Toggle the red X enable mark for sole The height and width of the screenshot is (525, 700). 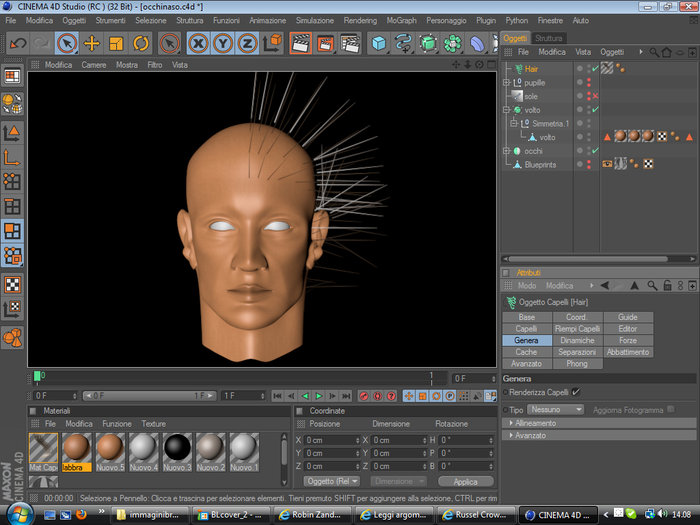pyautogui.click(x=594, y=96)
